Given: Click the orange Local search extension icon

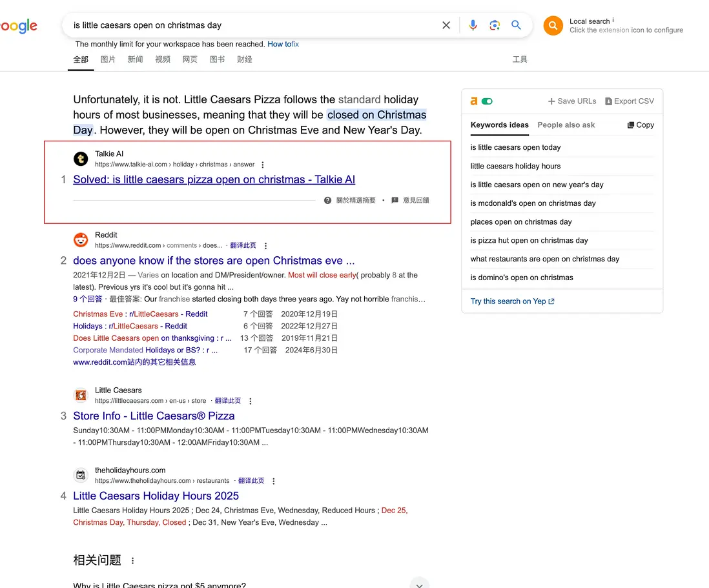Looking at the screenshot, I should coord(553,26).
